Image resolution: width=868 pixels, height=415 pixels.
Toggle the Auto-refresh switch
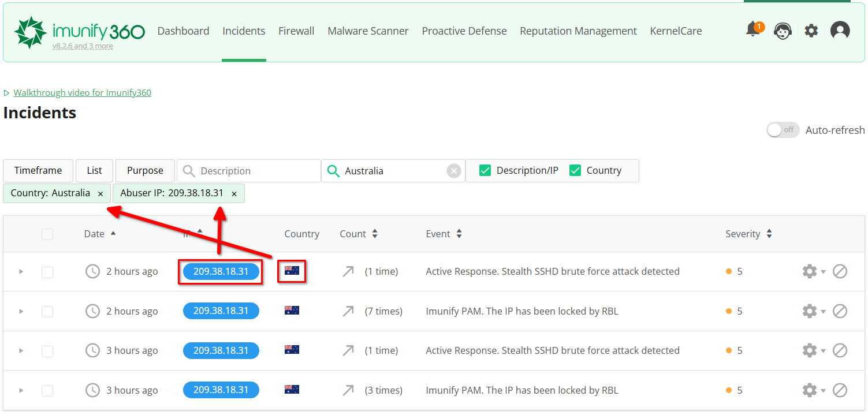(783, 130)
